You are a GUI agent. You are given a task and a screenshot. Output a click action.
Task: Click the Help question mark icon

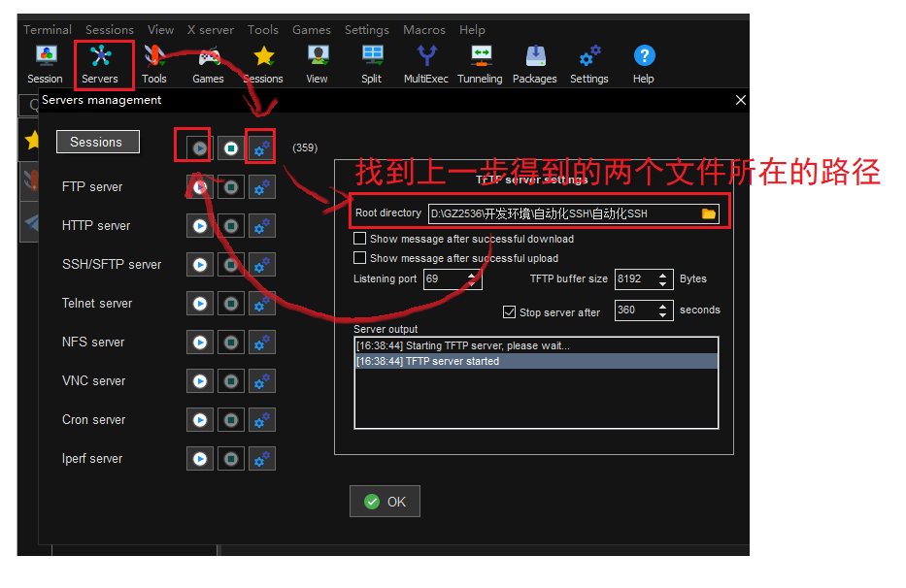coord(644,65)
